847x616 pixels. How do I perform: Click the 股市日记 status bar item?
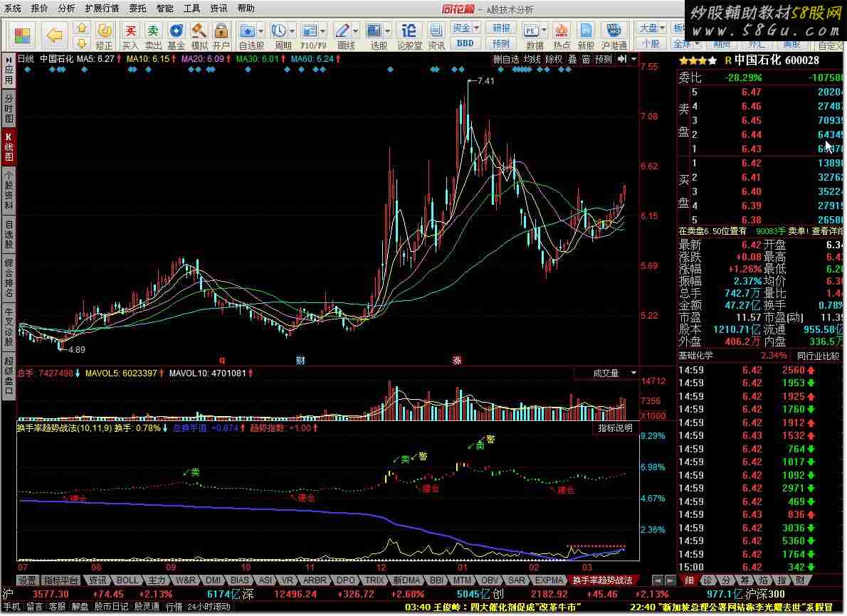point(111,607)
